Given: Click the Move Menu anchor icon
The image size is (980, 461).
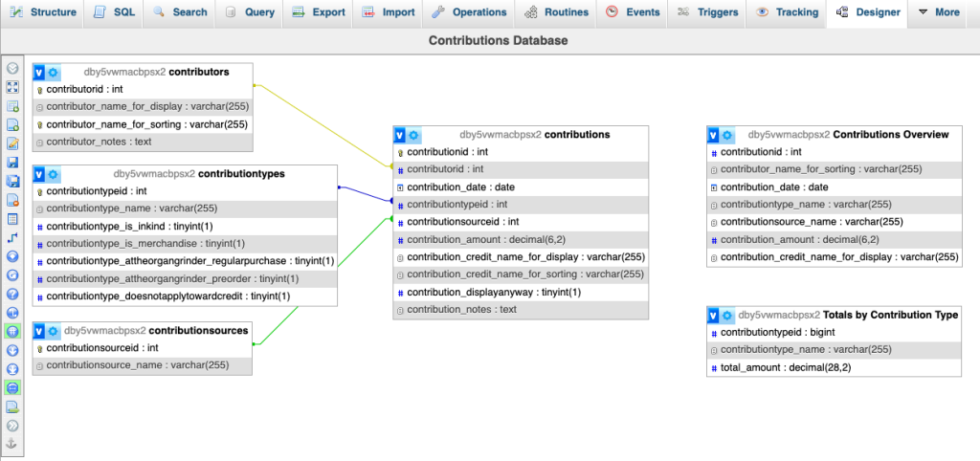Looking at the screenshot, I should point(11,444).
